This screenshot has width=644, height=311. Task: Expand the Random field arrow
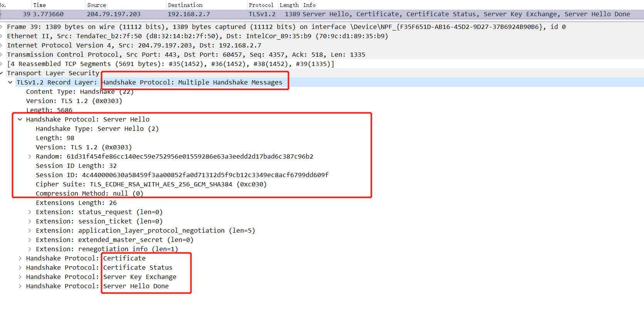[30, 157]
